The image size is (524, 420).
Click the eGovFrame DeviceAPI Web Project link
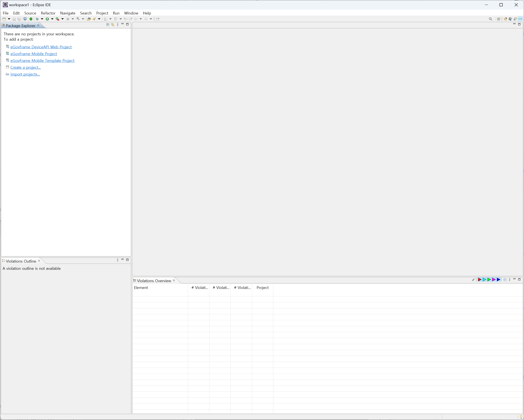click(41, 47)
